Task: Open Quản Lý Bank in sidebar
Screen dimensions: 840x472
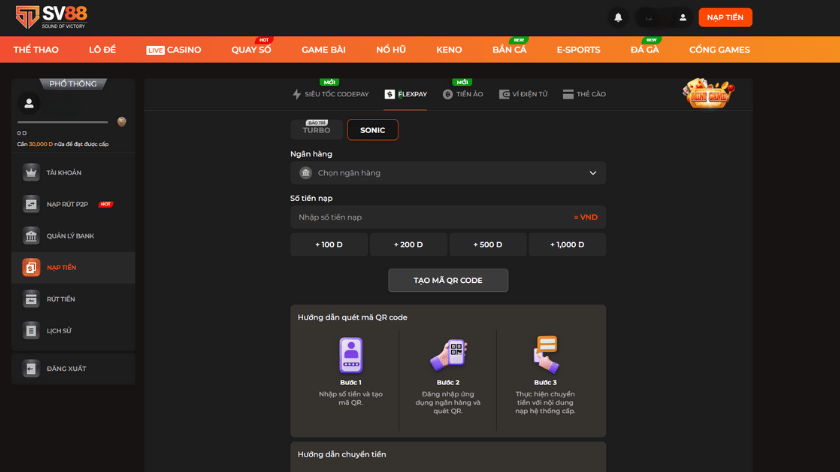Action: 73,236
